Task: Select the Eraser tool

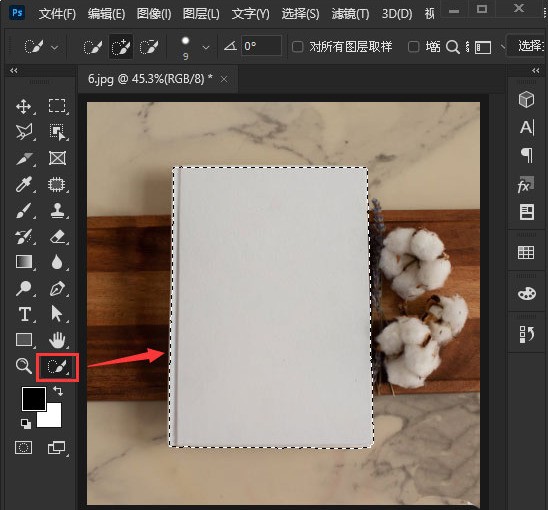Action: point(57,236)
